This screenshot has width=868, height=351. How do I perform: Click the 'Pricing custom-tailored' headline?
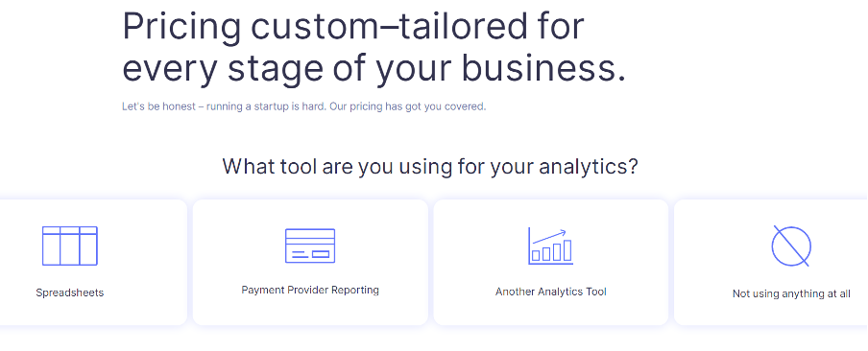374,47
